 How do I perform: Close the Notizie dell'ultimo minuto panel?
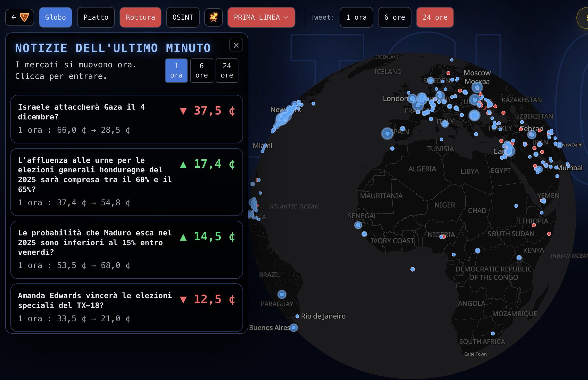pyautogui.click(x=236, y=45)
